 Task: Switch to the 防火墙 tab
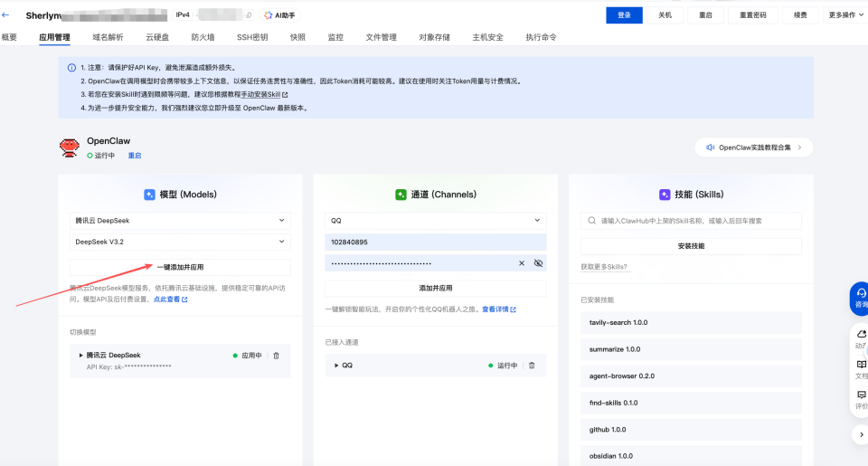point(203,37)
